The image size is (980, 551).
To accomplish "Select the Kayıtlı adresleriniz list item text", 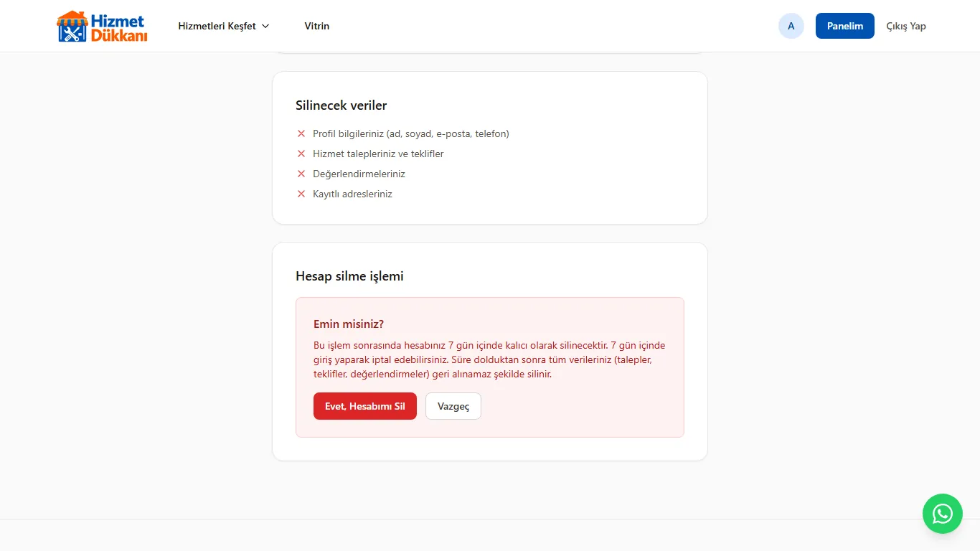I will [353, 194].
